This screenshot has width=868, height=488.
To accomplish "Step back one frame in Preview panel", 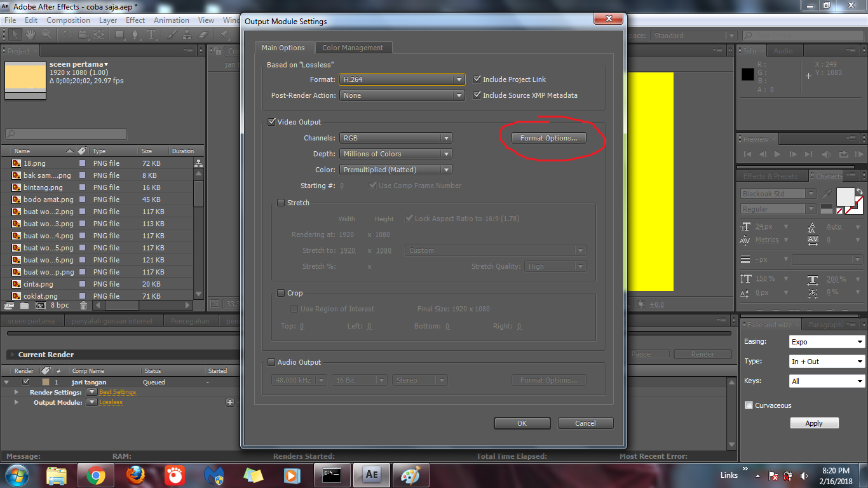I will pyautogui.click(x=763, y=154).
